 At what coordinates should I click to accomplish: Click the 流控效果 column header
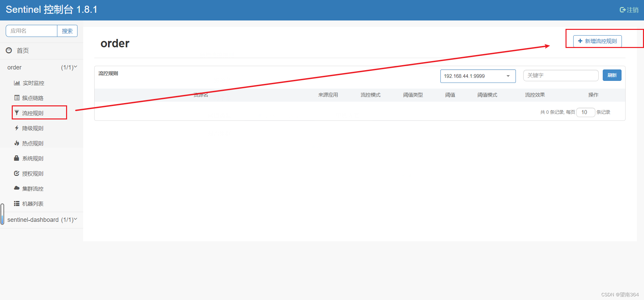[535, 95]
